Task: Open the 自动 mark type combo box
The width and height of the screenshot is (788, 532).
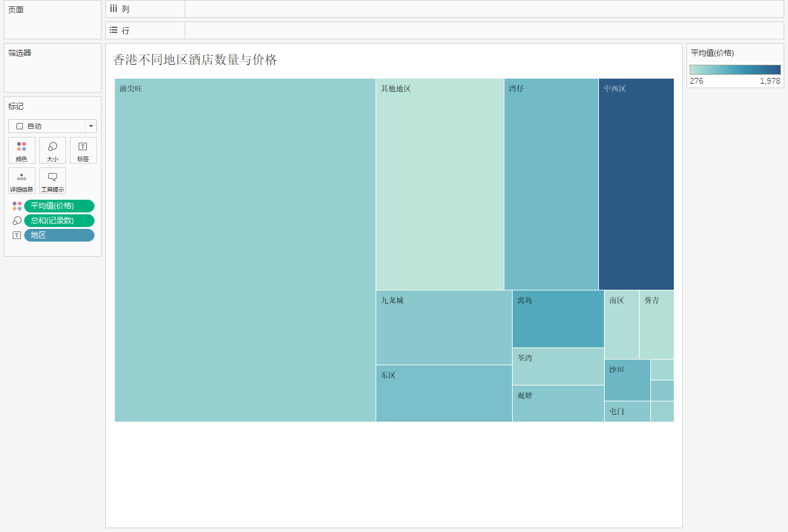Action: tap(53, 126)
